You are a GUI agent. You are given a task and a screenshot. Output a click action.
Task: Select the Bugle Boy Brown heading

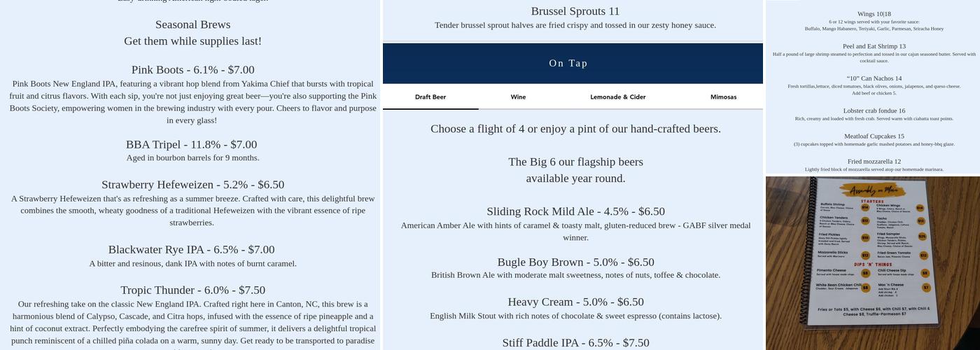(x=575, y=262)
